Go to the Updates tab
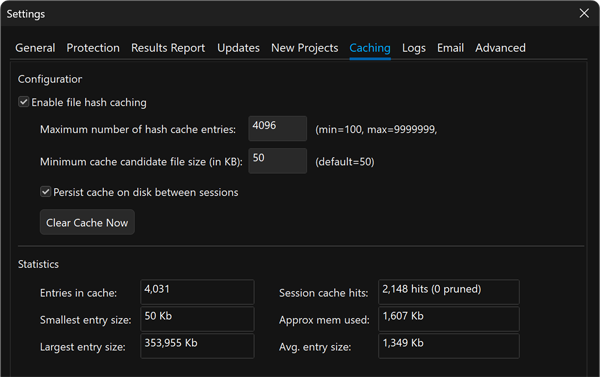This screenshot has width=600, height=377. pos(238,48)
